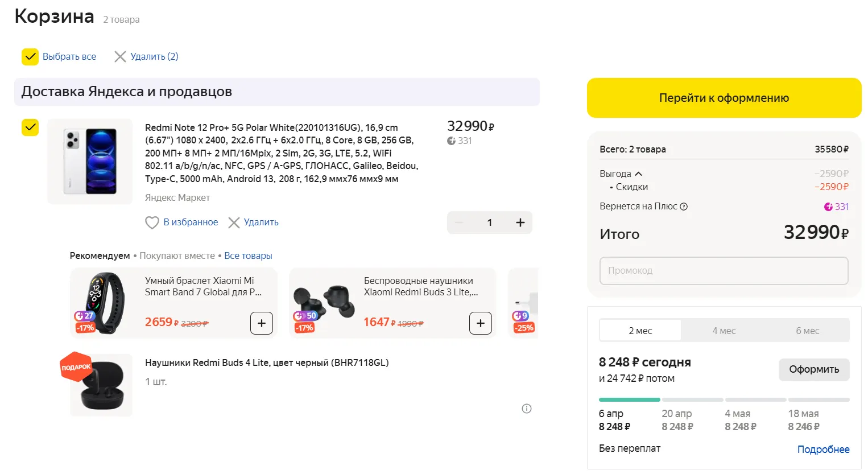Viewport: 868px width, 474px height.
Task: Add Redmi Buds 3 Lite to cart
Action: pyautogui.click(x=480, y=323)
